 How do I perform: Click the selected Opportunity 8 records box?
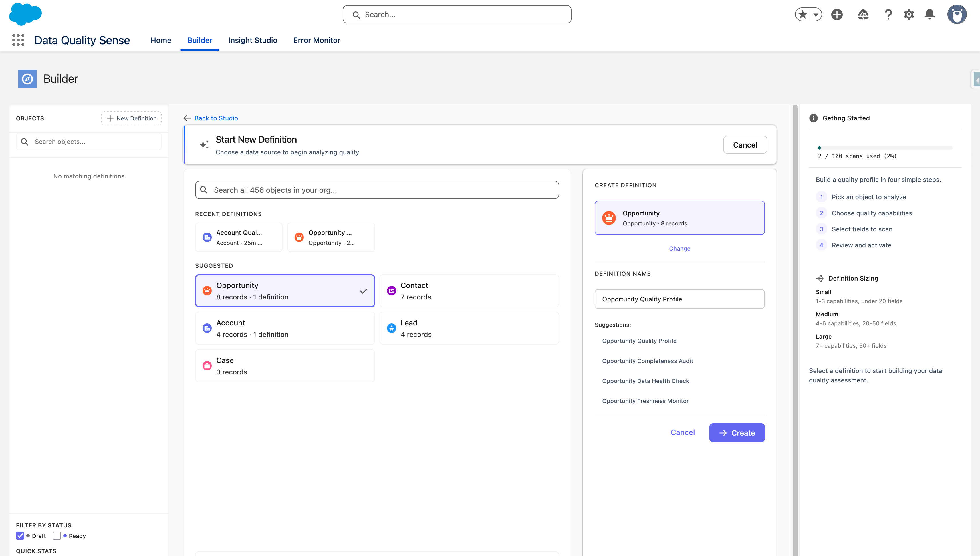[679, 218]
